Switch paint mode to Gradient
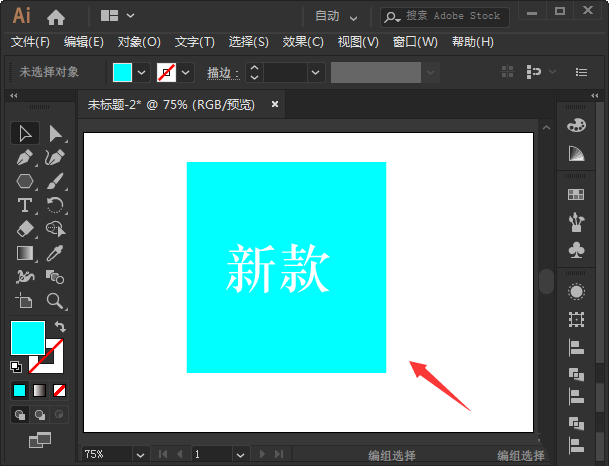Viewport: 609px width, 466px height. (x=40, y=390)
